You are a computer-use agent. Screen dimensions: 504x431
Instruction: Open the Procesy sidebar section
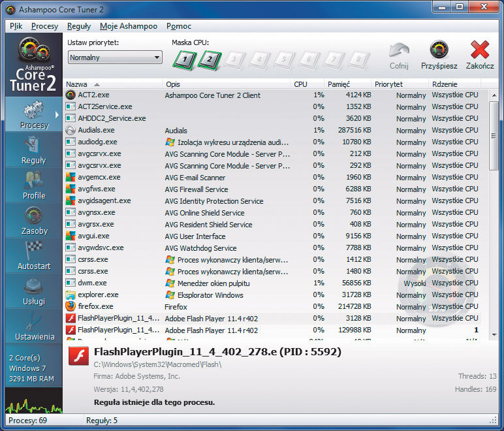(x=33, y=115)
